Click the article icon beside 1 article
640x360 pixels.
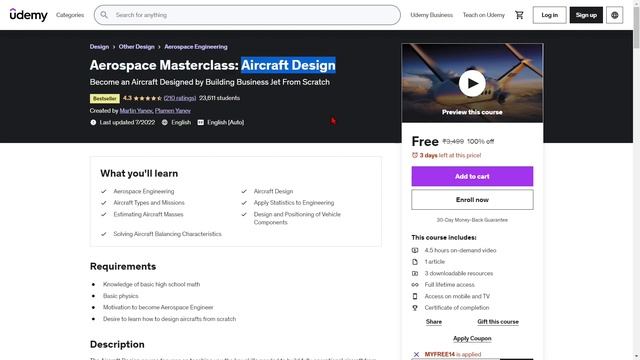tap(415, 262)
